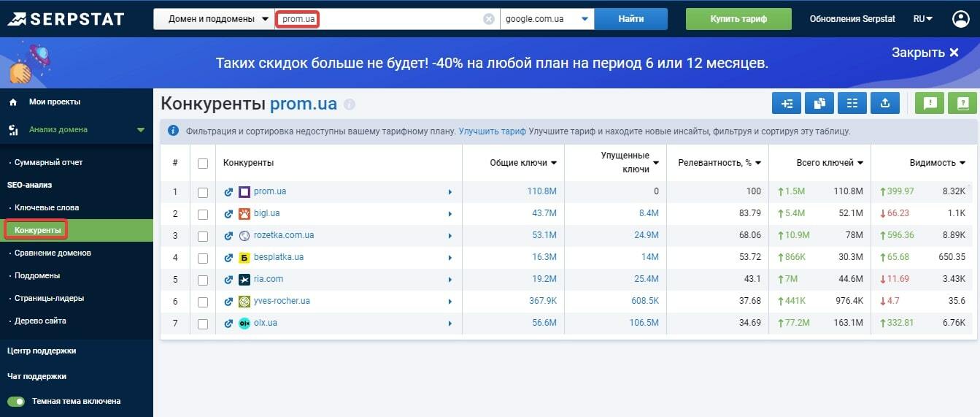Open the column settings toolbar icon
The image size is (980, 417).
(852, 104)
